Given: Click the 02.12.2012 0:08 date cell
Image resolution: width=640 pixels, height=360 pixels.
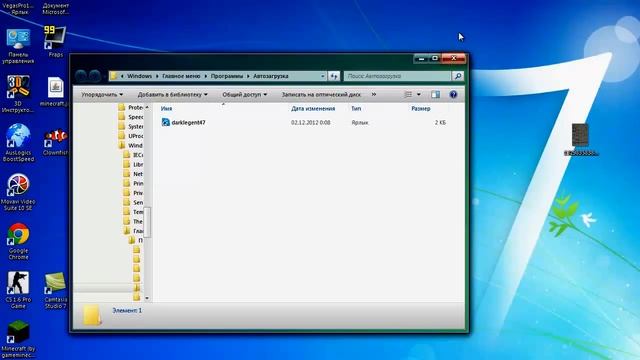Looking at the screenshot, I should [x=311, y=122].
